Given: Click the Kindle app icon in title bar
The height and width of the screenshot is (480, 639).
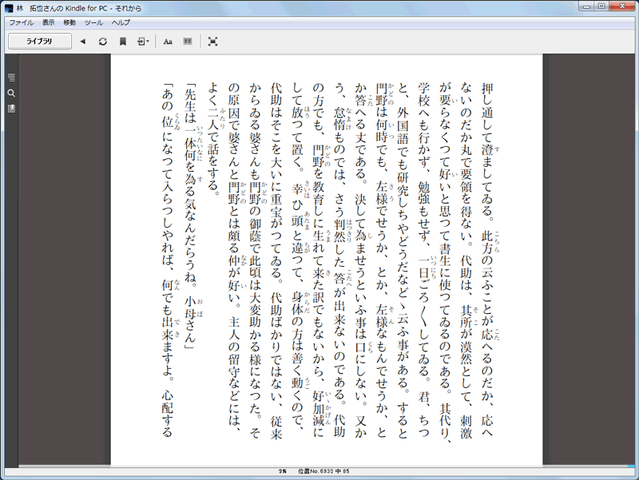Looking at the screenshot, I should point(9,8).
